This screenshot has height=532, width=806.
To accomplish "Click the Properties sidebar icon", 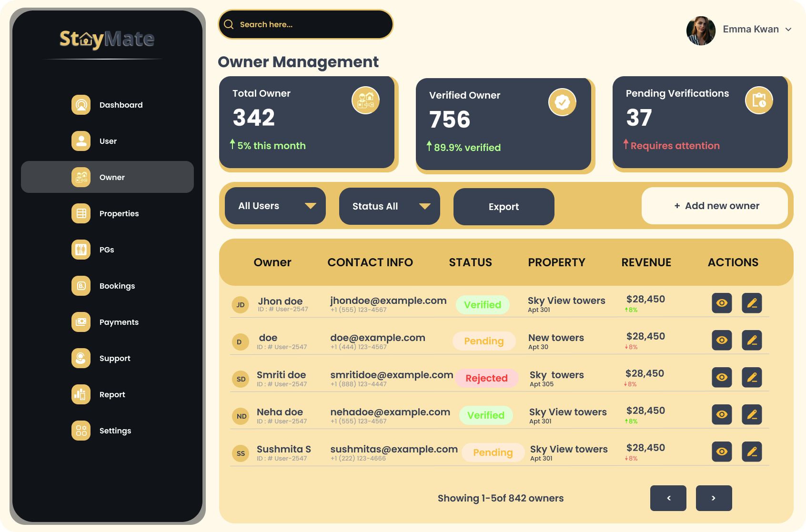I will pos(81,213).
